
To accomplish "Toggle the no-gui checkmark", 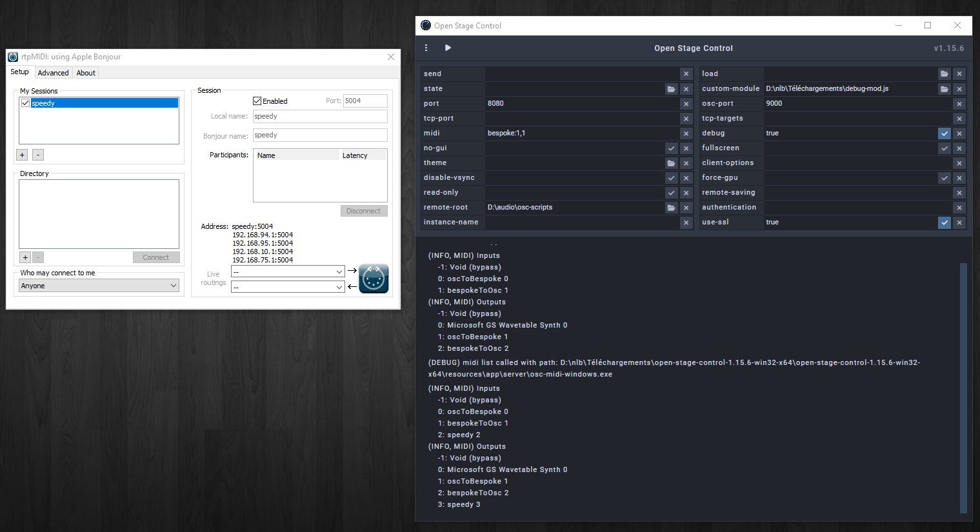I will [672, 148].
